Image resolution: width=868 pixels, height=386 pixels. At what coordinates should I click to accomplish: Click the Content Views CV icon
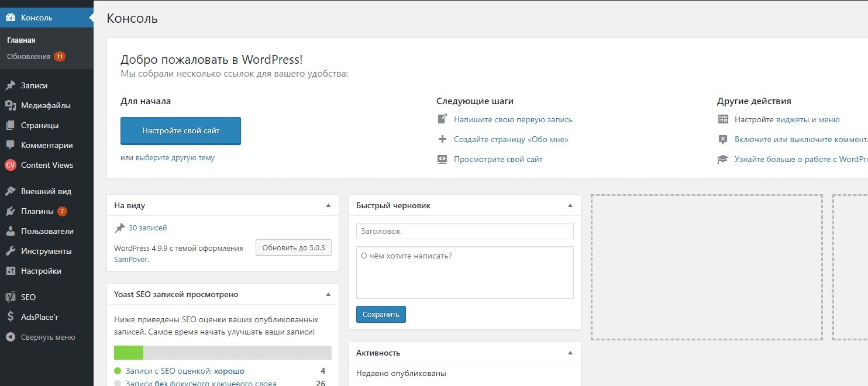click(10, 165)
